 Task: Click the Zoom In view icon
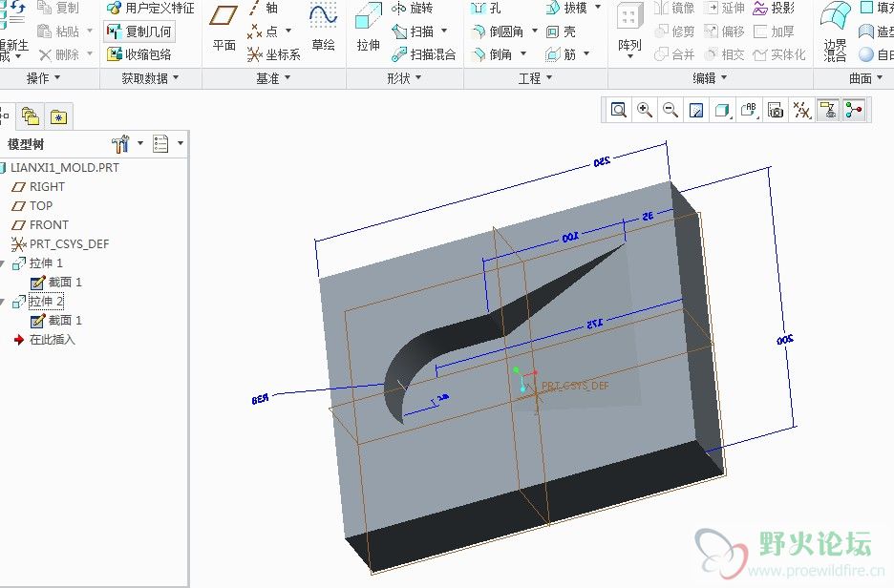click(x=645, y=110)
